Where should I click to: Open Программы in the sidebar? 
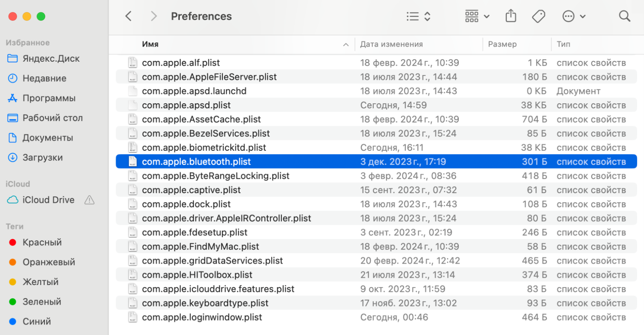click(x=49, y=98)
